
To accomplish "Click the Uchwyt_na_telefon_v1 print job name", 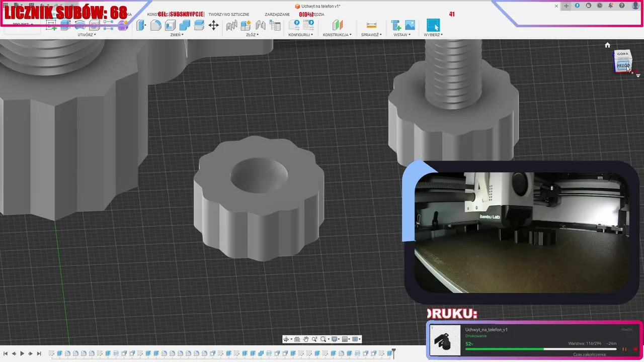I will [486, 330].
